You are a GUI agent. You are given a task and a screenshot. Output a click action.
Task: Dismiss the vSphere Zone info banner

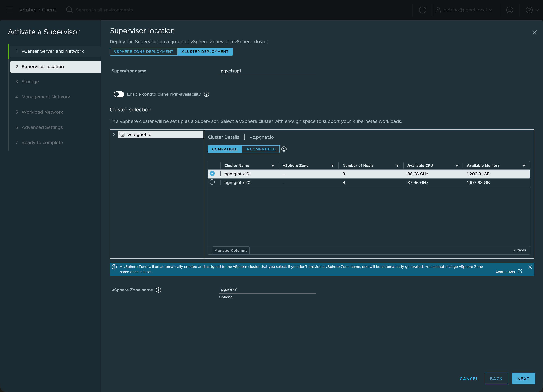tap(530, 267)
